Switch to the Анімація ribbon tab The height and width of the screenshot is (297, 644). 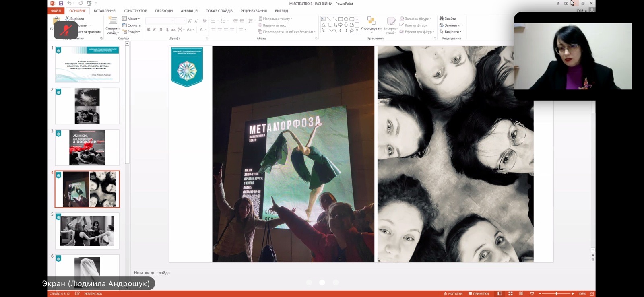click(189, 11)
